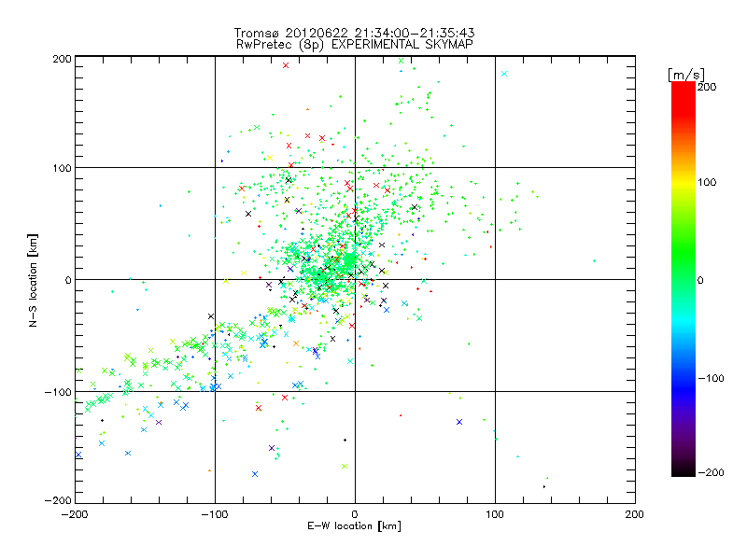Click the colorbar label '-100' near blue
747x560 pixels.
(x=711, y=379)
